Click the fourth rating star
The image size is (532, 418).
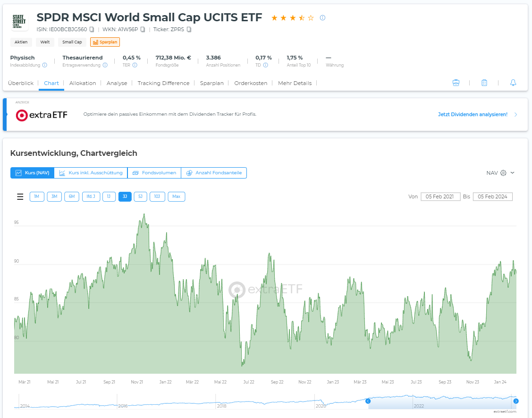pyautogui.click(x=302, y=17)
